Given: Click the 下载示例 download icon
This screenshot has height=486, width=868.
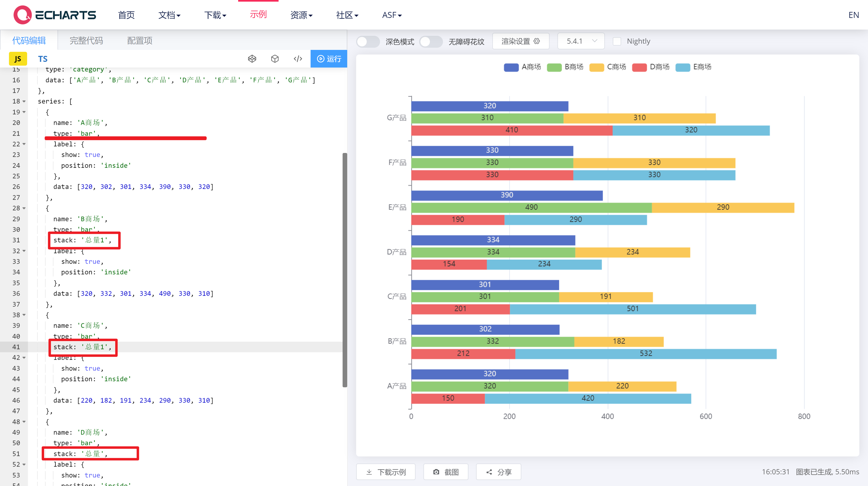Looking at the screenshot, I should click(369, 472).
